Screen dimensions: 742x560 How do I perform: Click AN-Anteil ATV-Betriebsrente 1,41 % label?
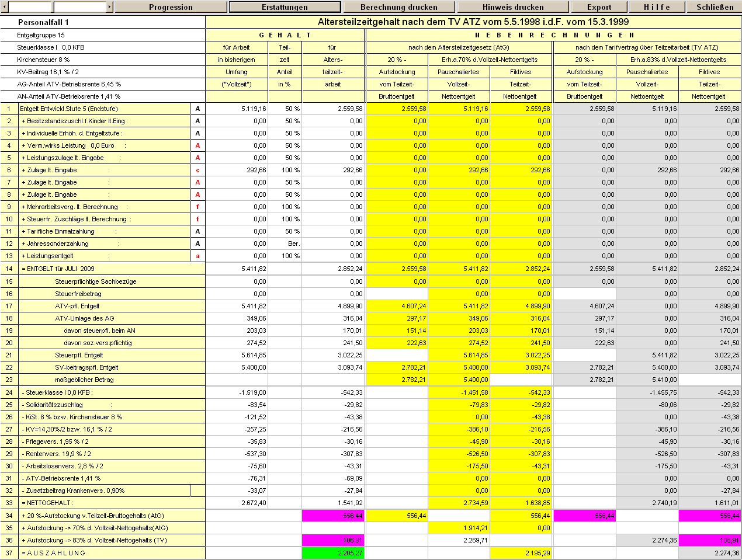point(69,96)
